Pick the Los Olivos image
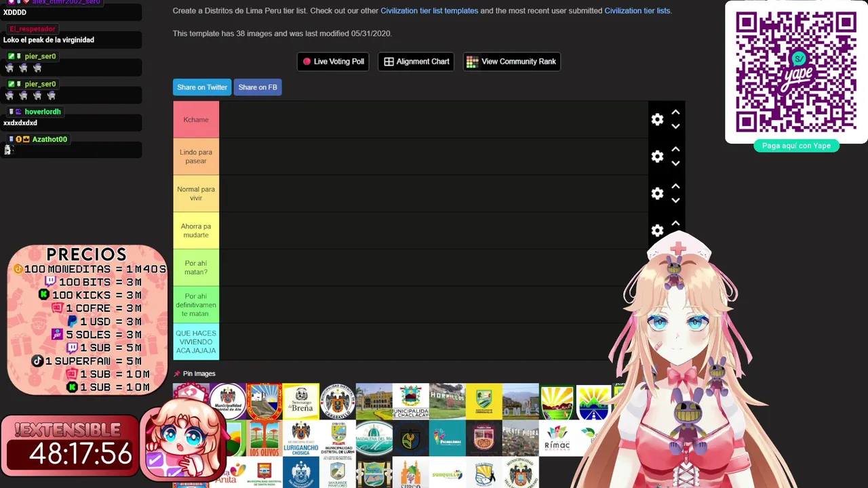Screen dimensions: 868x488 pyautogui.click(x=264, y=438)
